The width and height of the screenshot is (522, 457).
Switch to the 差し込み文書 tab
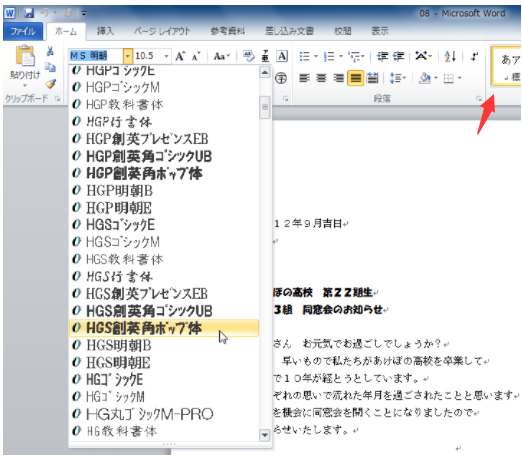[x=289, y=31]
